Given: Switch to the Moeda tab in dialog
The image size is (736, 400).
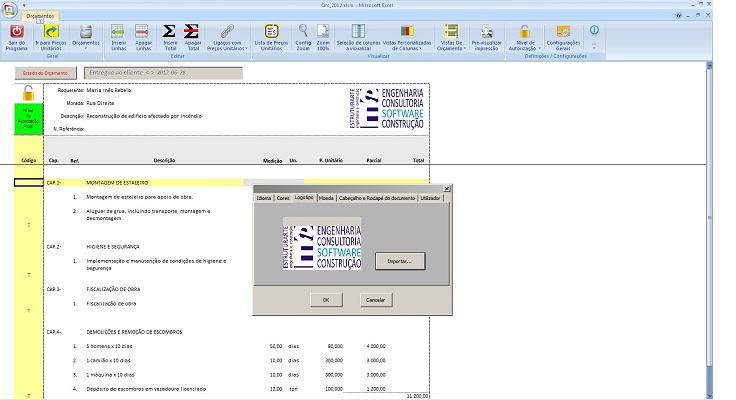Looking at the screenshot, I should 326,198.
